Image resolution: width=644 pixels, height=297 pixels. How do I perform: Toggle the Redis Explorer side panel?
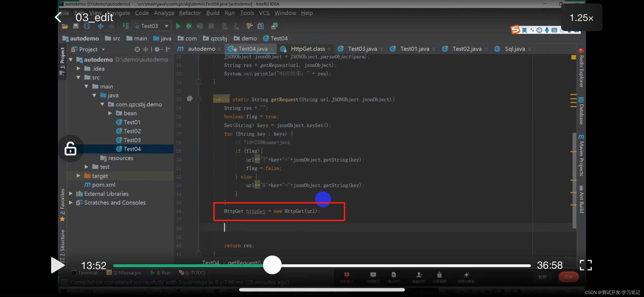(581, 68)
